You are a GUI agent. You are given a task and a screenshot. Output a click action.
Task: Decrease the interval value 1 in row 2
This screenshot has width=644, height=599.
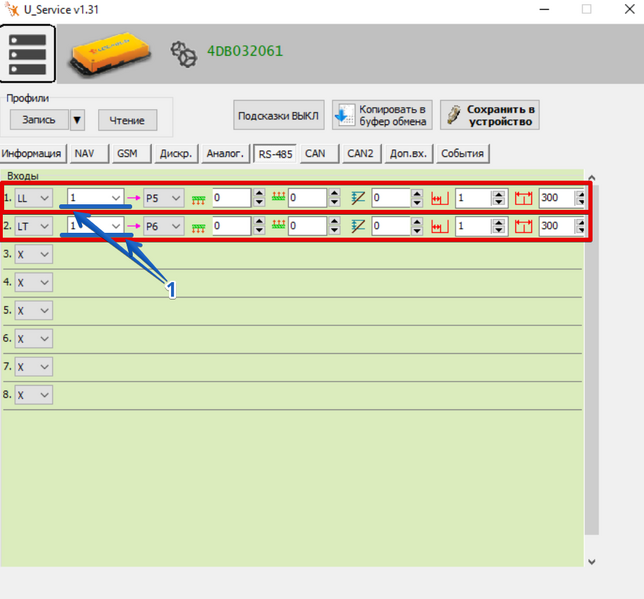(x=499, y=230)
